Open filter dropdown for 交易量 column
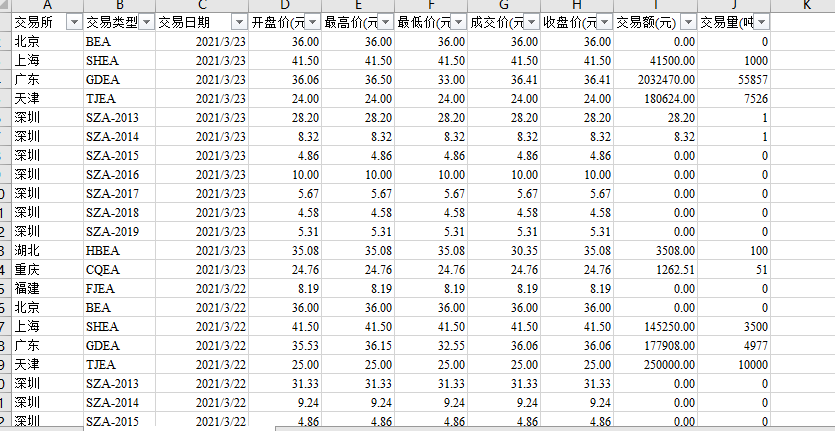The height and width of the screenshot is (431, 835). [762, 22]
